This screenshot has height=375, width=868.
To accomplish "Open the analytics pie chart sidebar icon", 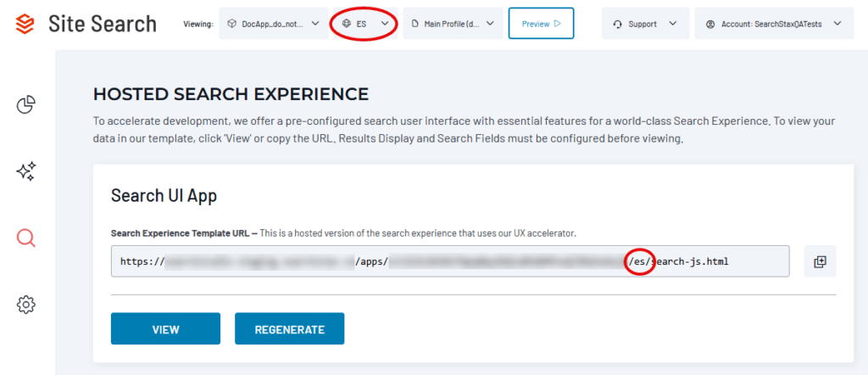I will pos(26,105).
